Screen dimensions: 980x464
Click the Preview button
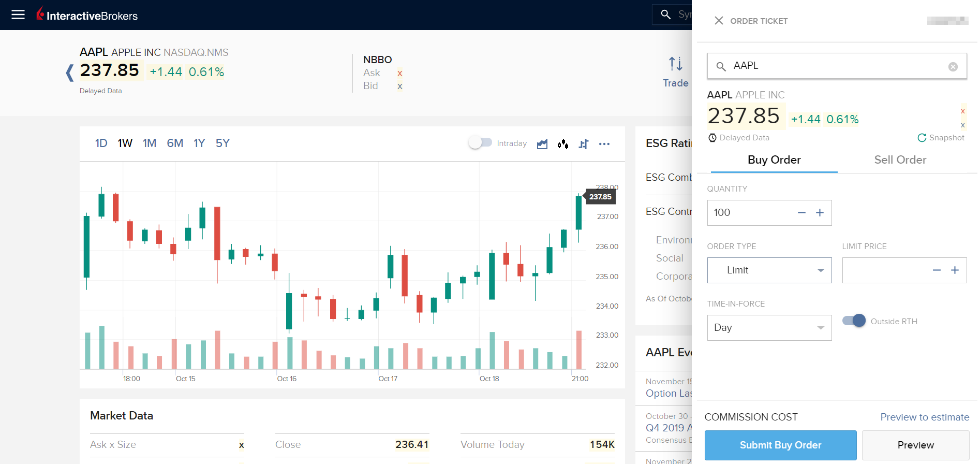915,445
